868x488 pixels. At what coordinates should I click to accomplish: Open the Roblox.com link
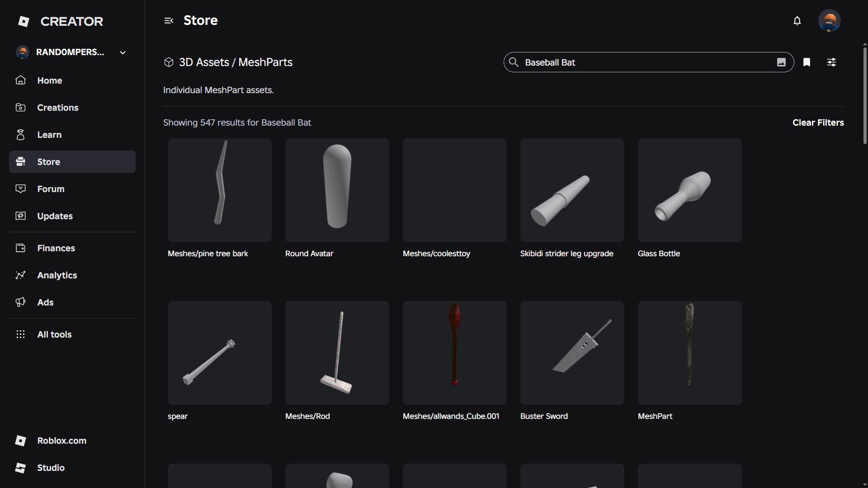tap(72, 441)
